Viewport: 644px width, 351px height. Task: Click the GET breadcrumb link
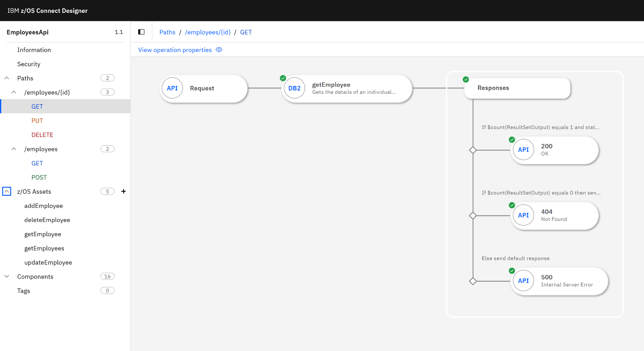pyautogui.click(x=246, y=32)
